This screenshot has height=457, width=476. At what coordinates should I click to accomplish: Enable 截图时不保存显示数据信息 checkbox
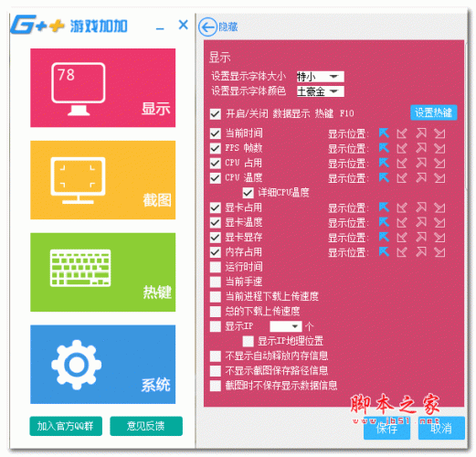[x=216, y=386]
